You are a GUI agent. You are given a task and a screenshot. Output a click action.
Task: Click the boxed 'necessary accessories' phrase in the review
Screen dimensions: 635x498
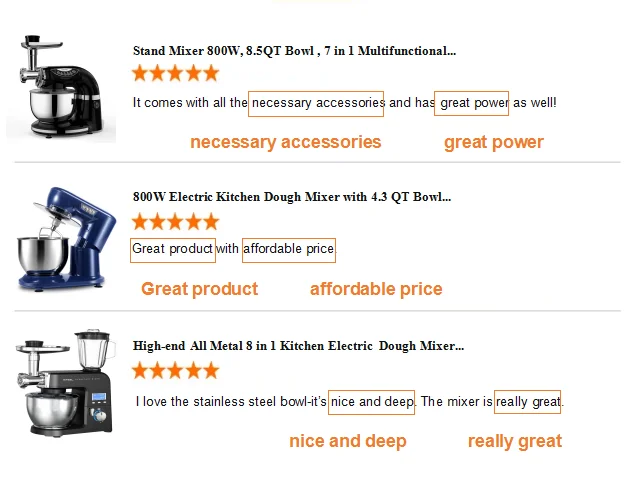coord(317,103)
